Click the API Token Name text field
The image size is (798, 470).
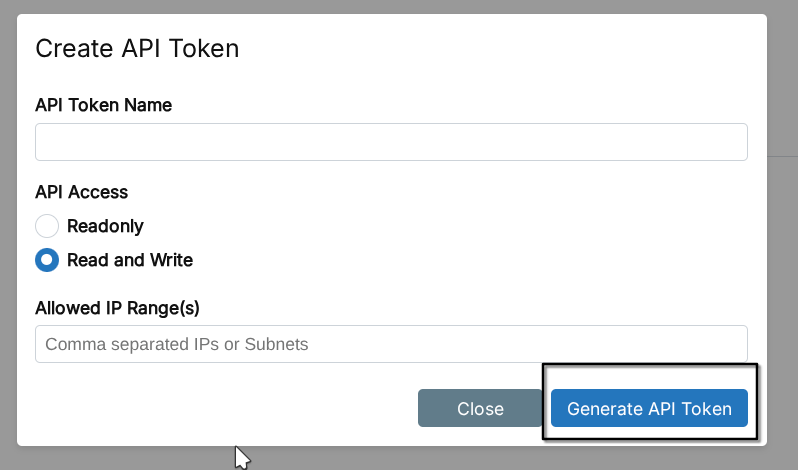click(x=391, y=142)
